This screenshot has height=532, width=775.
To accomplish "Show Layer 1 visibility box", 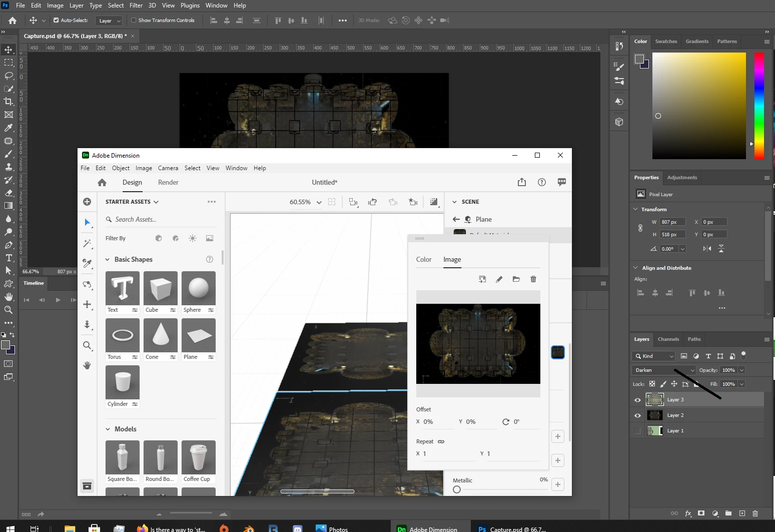I will [637, 431].
